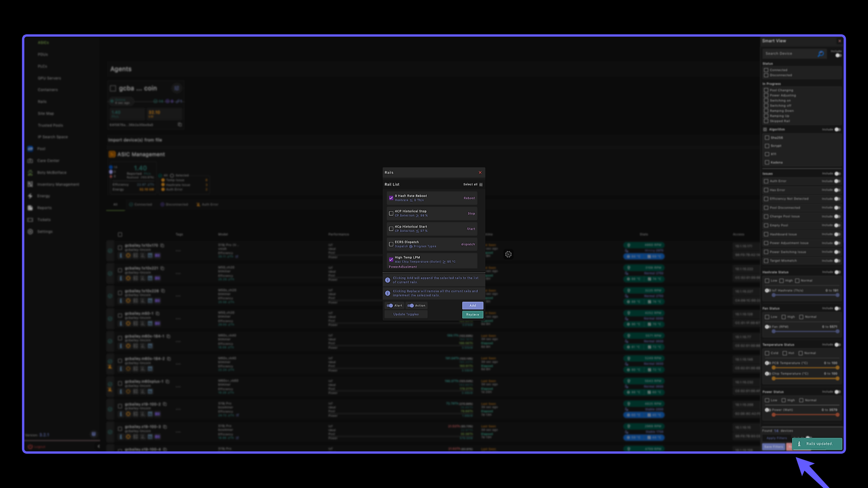Click the gear icon beside the Rails dialog
Image resolution: width=868 pixels, height=488 pixels.
tap(508, 254)
